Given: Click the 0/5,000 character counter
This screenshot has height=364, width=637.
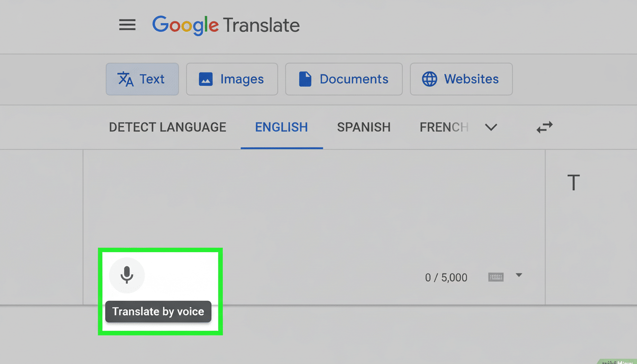Looking at the screenshot, I should pyautogui.click(x=446, y=277).
